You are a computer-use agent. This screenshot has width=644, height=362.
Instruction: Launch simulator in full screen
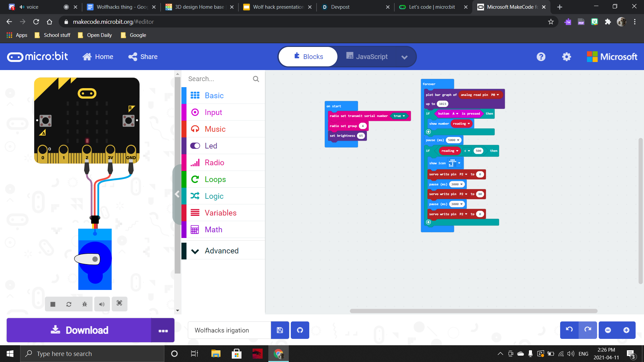[119, 303]
